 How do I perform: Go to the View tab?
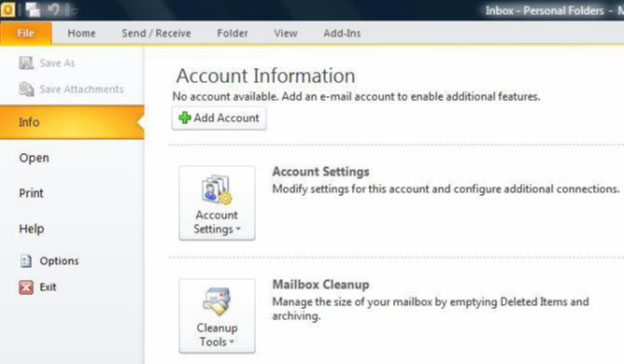point(285,33)
